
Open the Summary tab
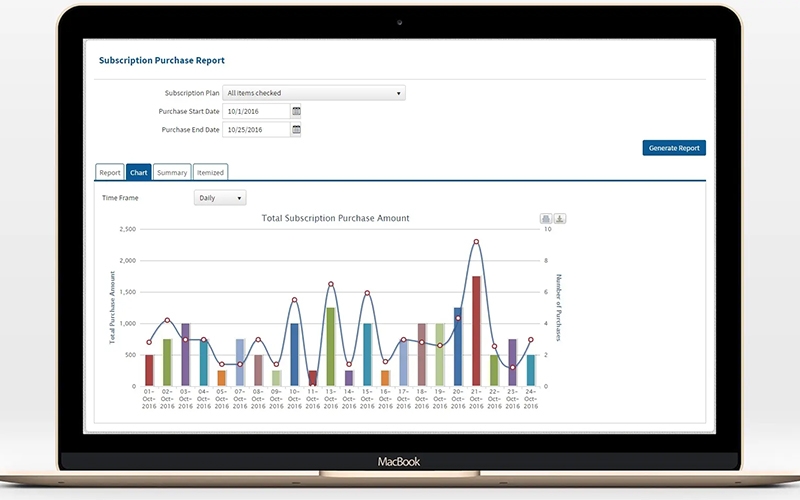click(x=172, y=172)
